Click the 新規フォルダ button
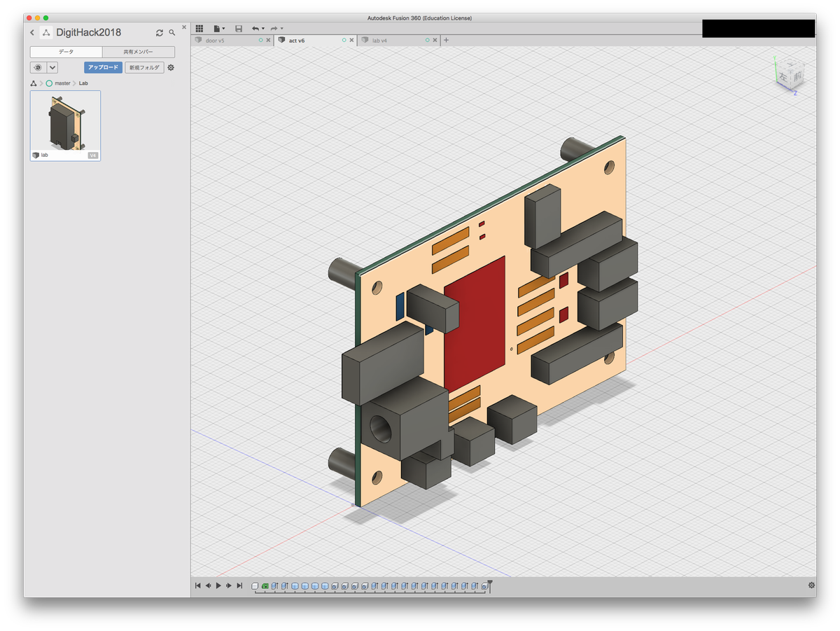840x631 pixels. pyautogui.click(x=143, y=67)
